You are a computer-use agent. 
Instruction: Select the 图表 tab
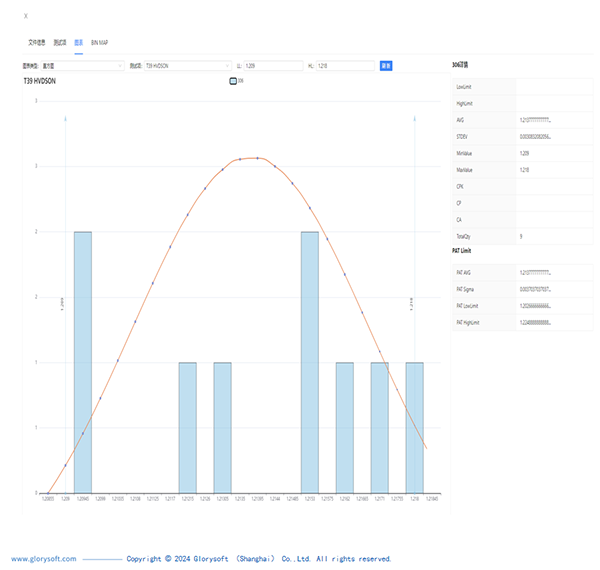pyautogui.click(x=79, y=43)
